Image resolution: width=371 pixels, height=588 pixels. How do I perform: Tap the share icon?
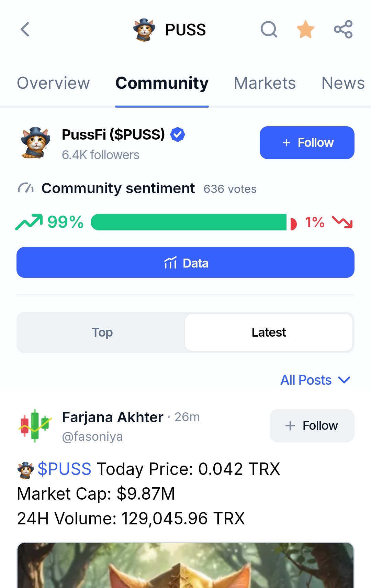pos(343,30)
